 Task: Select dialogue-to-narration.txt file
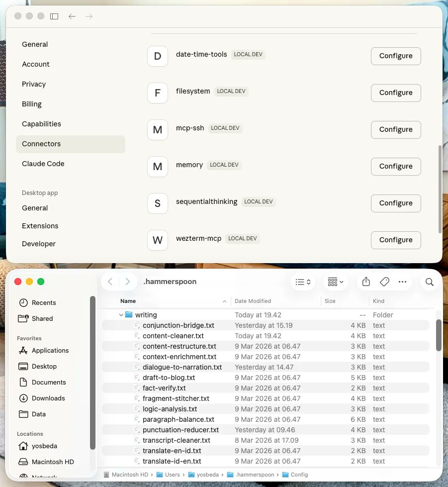[266, 367]
